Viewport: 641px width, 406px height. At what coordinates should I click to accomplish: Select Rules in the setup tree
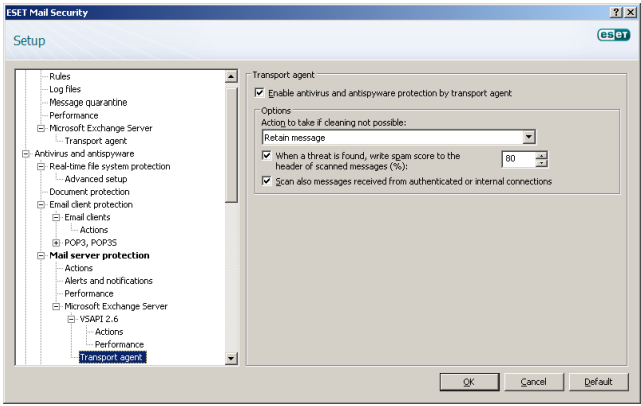[60, 76]
